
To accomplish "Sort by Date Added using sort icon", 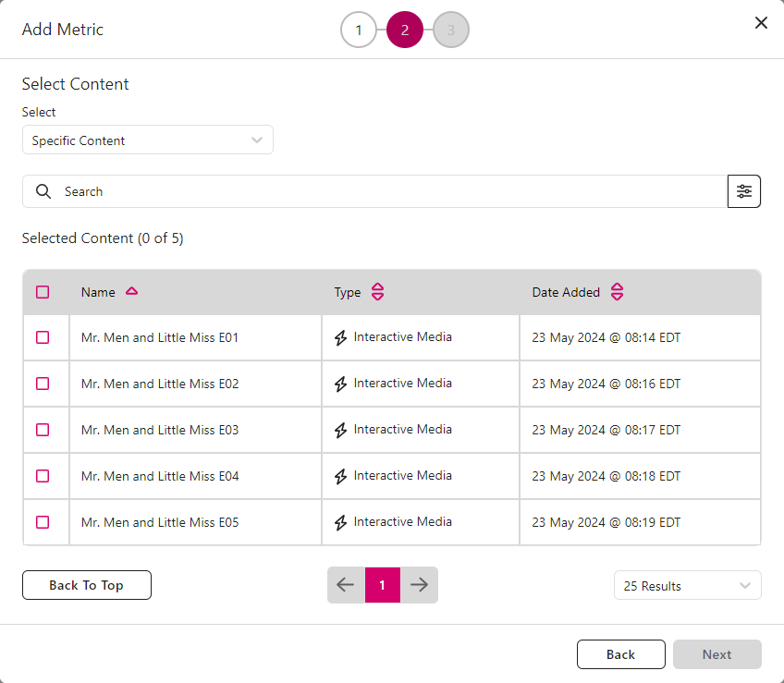I will tap(617, 292).
